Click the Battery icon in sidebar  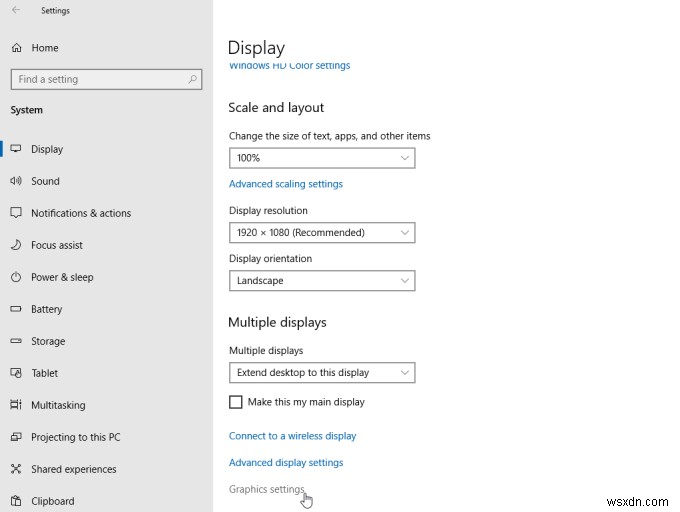click(16, 309)
